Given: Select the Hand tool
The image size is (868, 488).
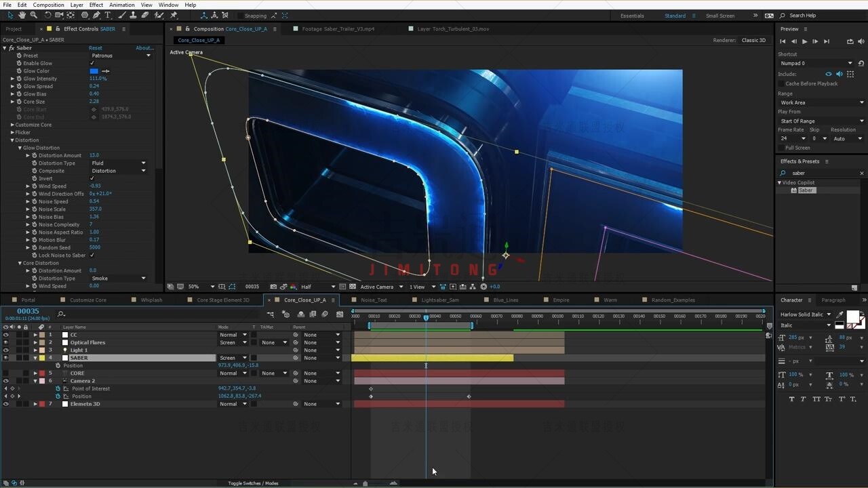Looking at the screenshot, I should coord(22,15).
